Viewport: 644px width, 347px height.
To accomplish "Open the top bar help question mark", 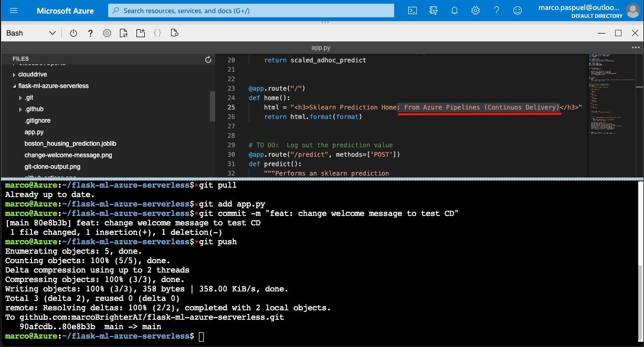I will coord(497,10).
